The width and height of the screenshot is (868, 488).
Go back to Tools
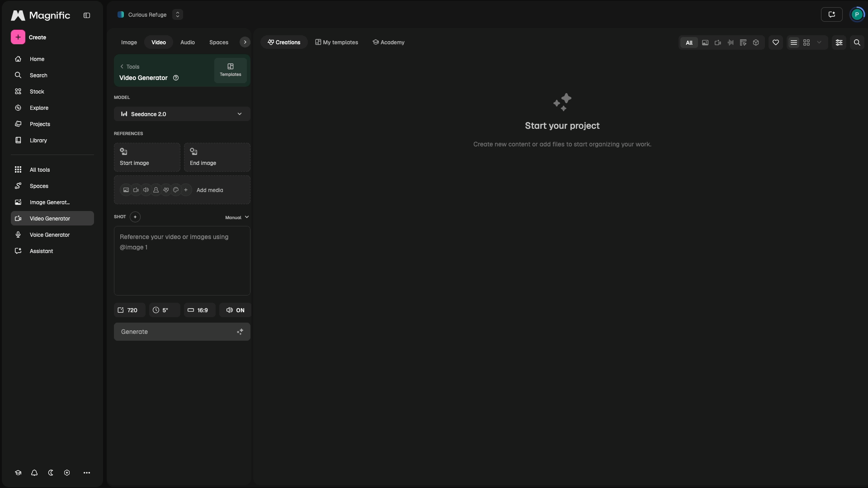(129, 66)
